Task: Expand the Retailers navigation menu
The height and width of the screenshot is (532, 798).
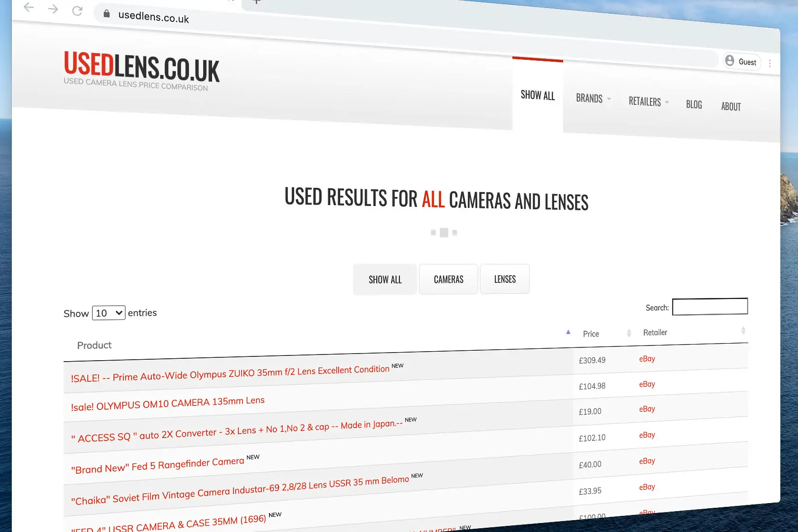Action: click(x=649, y=102)
